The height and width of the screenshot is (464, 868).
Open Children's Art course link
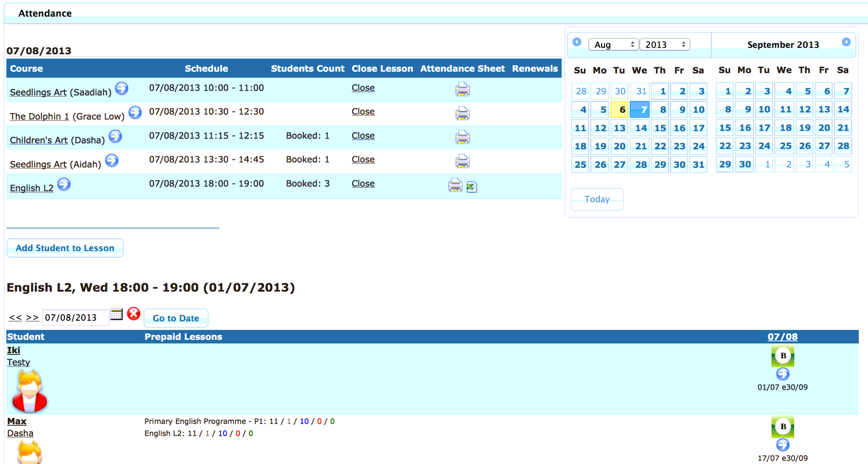[x=39, y=141]
